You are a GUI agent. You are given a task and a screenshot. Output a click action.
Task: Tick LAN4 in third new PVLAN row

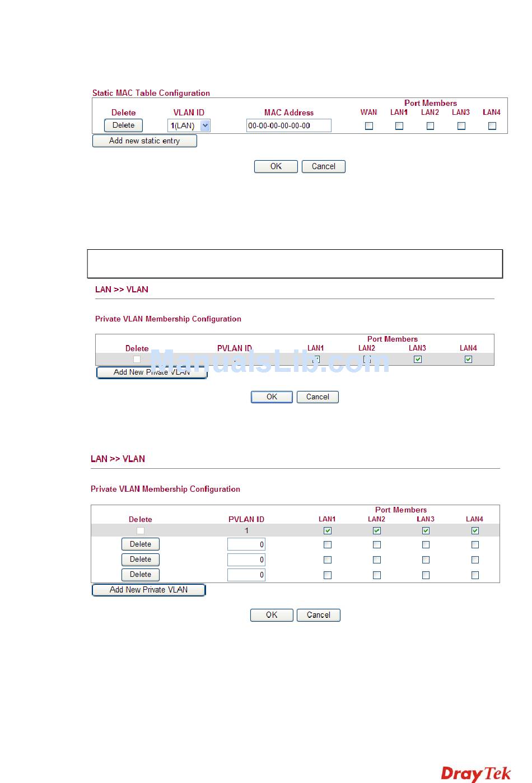point(475,575)
